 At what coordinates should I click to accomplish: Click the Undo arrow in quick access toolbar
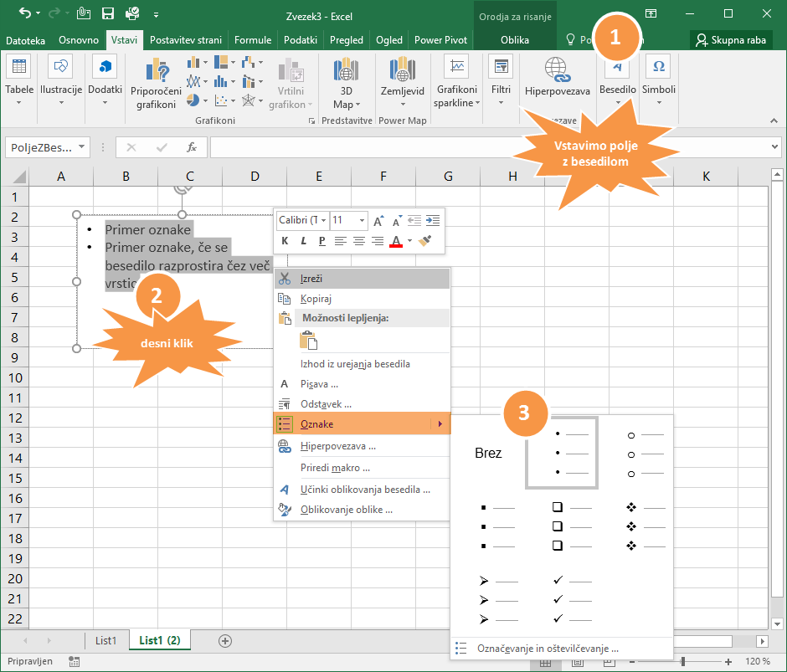click(x=24, y=13)
